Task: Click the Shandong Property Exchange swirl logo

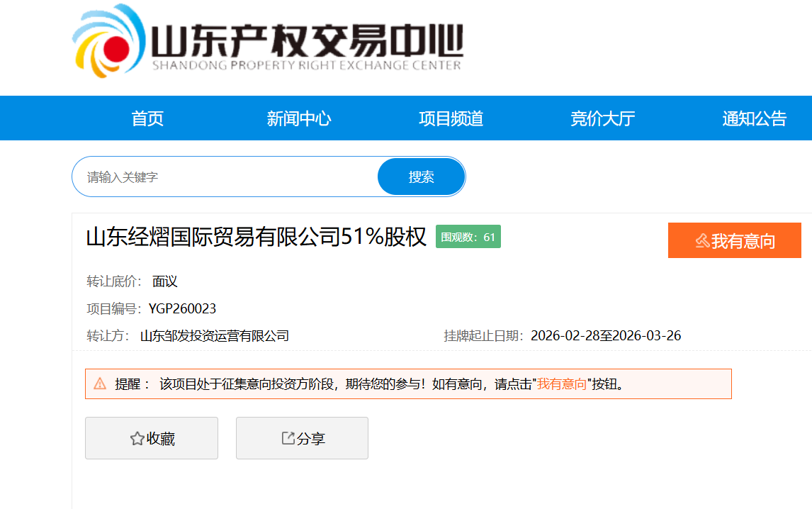Action: point(108,44)
